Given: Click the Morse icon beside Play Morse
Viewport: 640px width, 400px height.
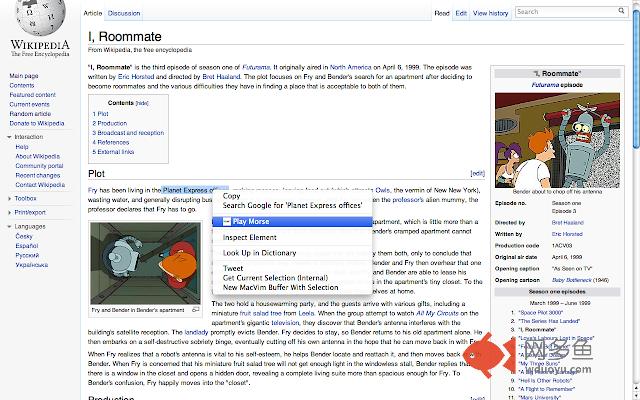Looking at the screenshot, I should coord(227,221).
